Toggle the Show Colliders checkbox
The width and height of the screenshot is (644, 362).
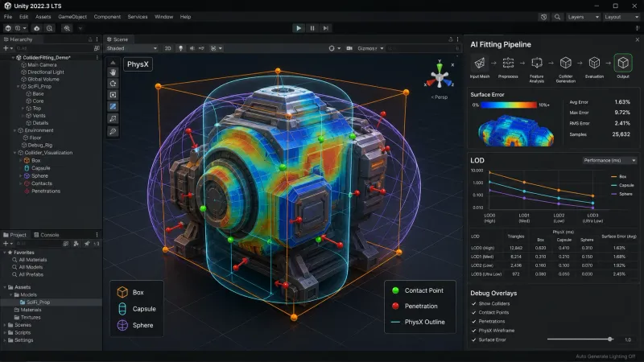pyautogui.click(x=473, y=304)
